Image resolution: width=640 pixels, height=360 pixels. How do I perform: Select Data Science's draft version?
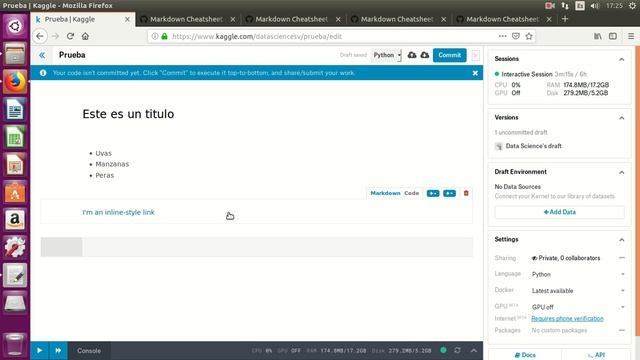(x=533, y=146)
